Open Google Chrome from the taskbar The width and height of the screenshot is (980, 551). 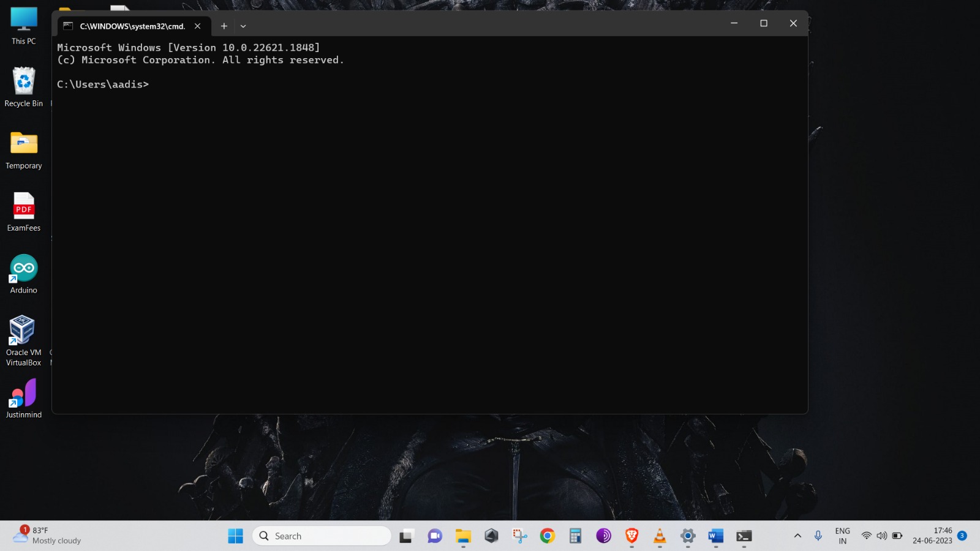tap(547, 536)
